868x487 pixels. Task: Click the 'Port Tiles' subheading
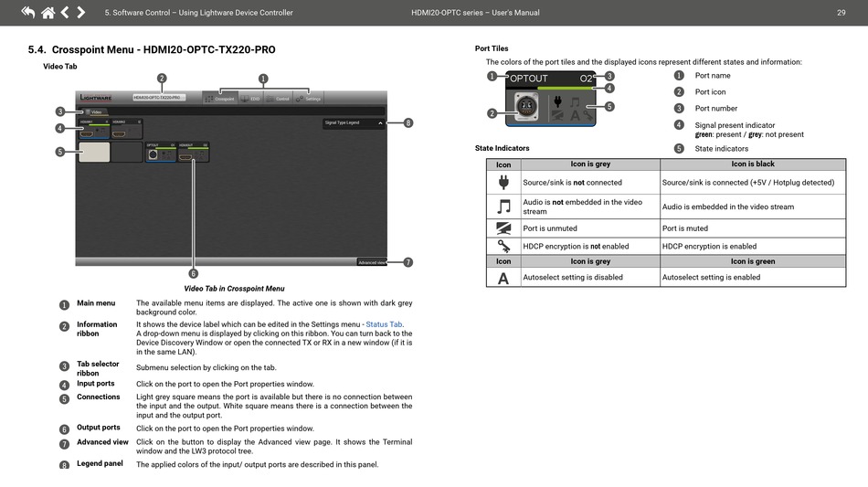tap(492, 48)
